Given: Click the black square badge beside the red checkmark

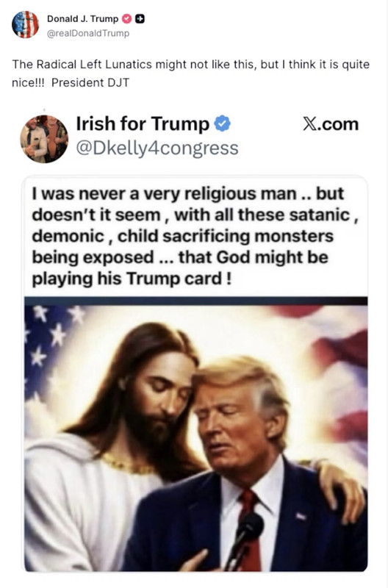Looking at the screenshot, I should (140, 19).
